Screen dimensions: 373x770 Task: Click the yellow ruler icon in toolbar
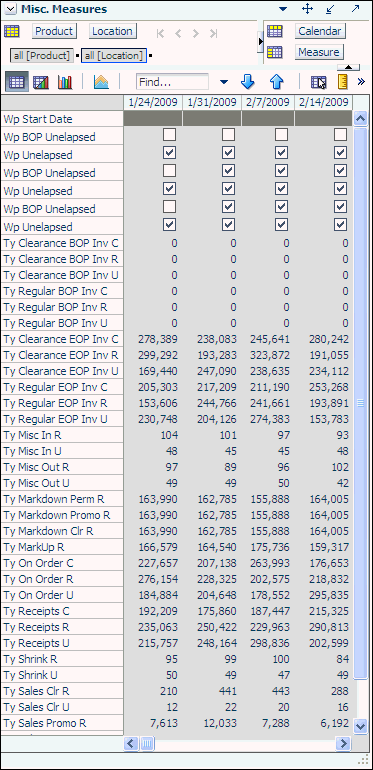tap(343, 82)
